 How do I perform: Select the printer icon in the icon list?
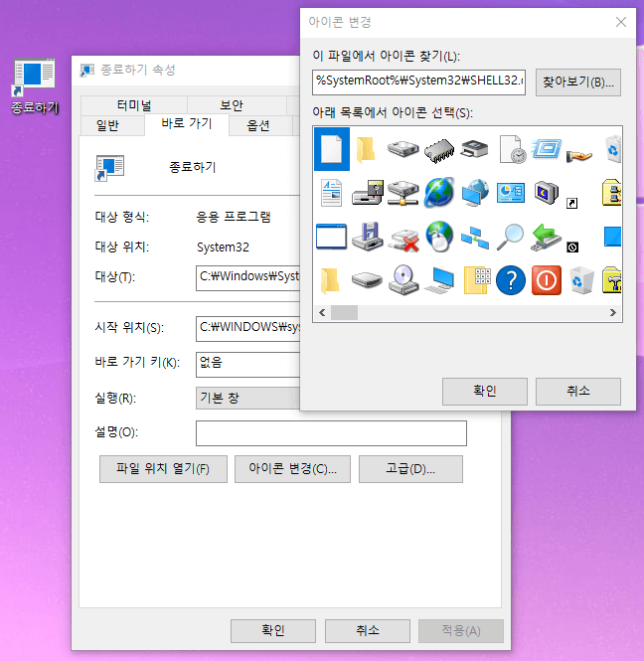coord(475,149)
